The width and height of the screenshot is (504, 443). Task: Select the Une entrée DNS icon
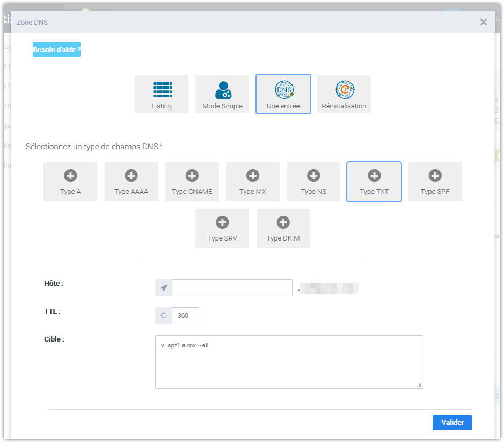point(283,93)
